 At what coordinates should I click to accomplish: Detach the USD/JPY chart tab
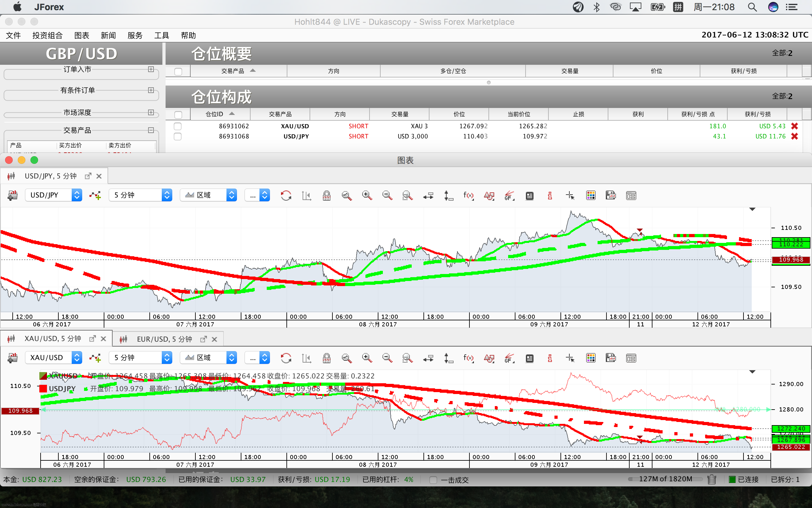coord(88,176)
